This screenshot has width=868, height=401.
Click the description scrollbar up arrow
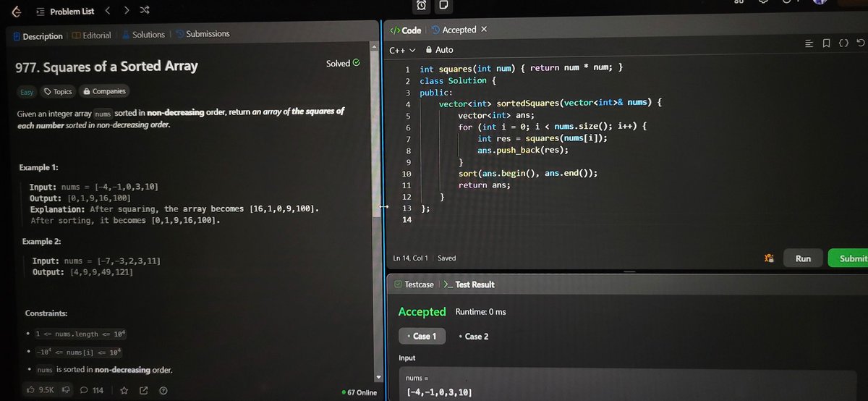tap(375, 46)
